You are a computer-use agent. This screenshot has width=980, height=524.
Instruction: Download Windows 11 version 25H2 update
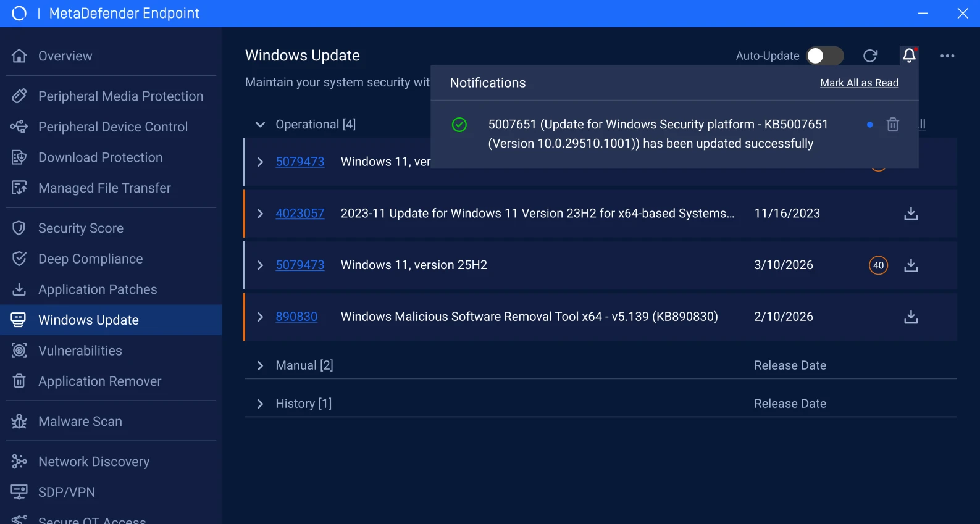911,265
